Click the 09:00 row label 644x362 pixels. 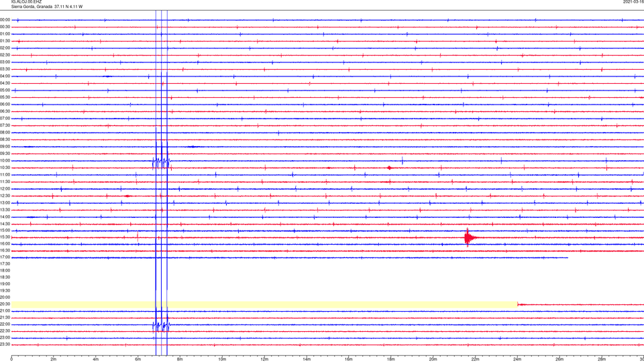click(x=5, y=147)
